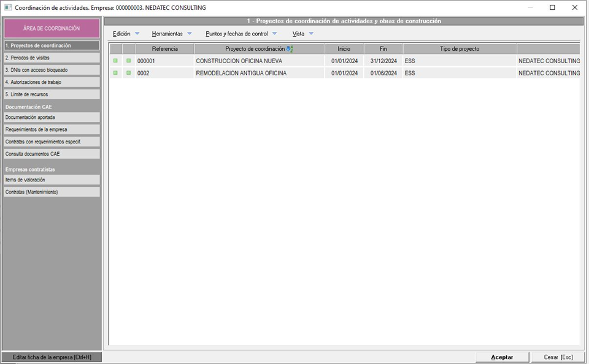Open Puntos y fechas de control dropdown

click(241, 34)
